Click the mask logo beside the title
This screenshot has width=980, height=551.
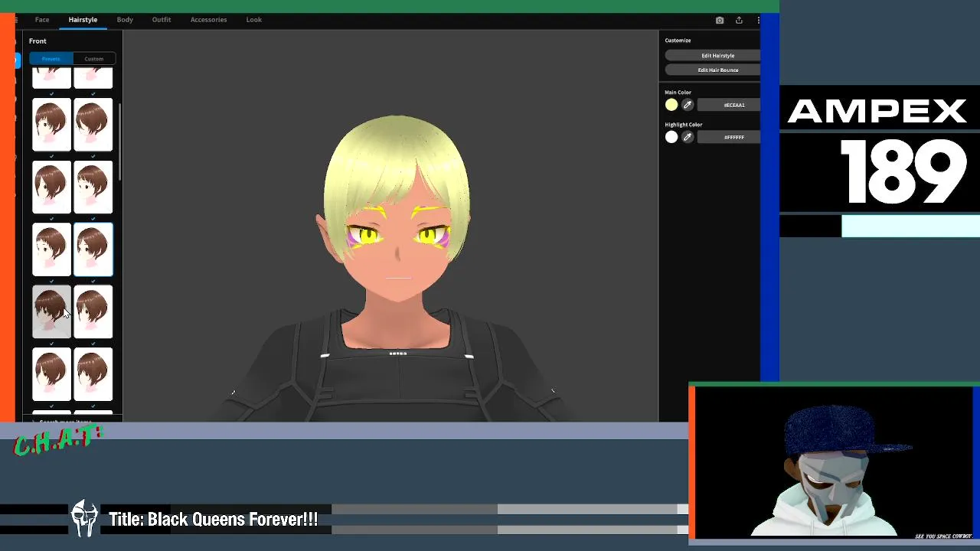pos(85,519)
